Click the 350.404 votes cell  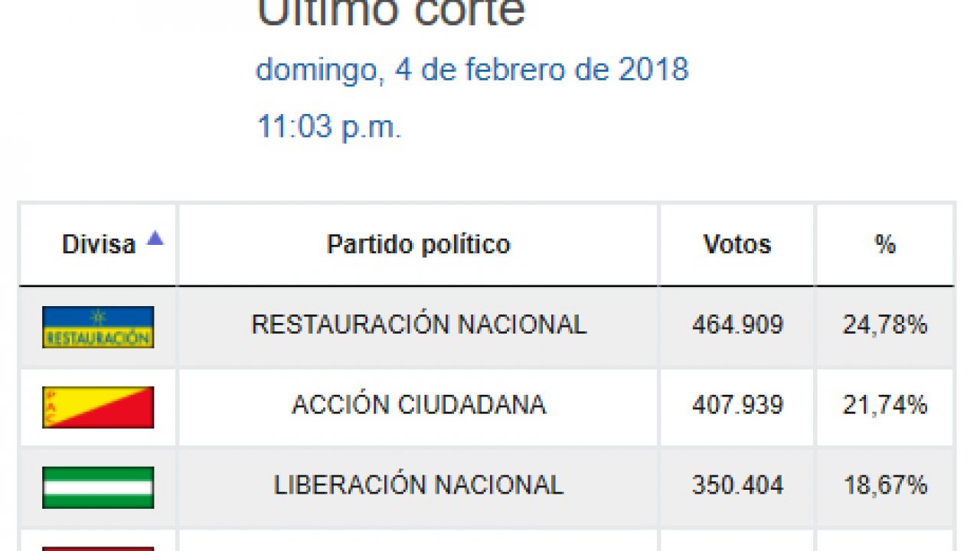coord(737,485)
